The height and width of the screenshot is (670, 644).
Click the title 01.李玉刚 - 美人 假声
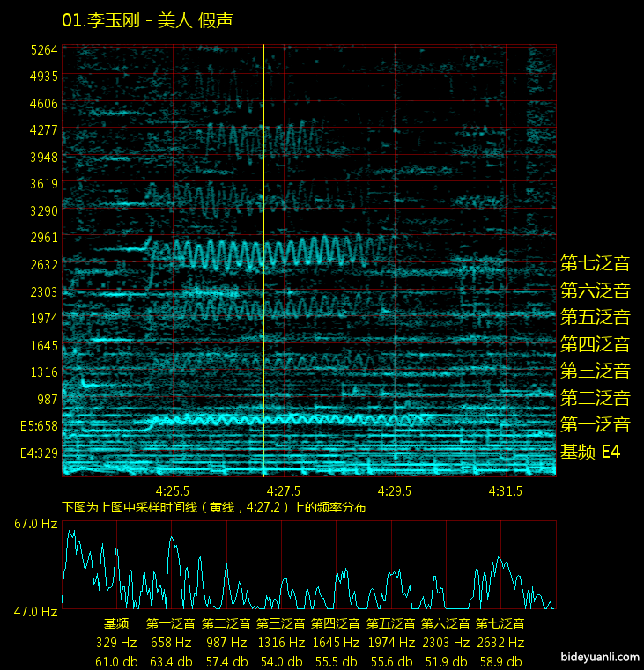click(147, 19)
